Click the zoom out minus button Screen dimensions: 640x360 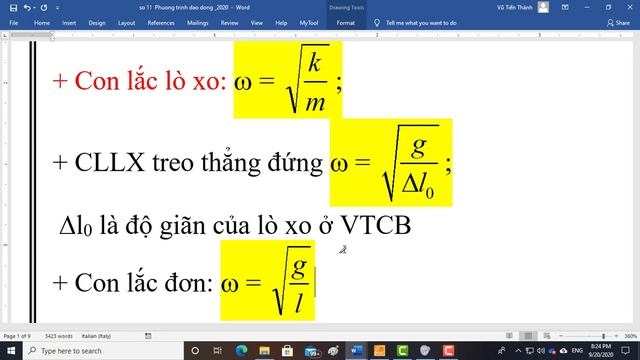[561, 336]
